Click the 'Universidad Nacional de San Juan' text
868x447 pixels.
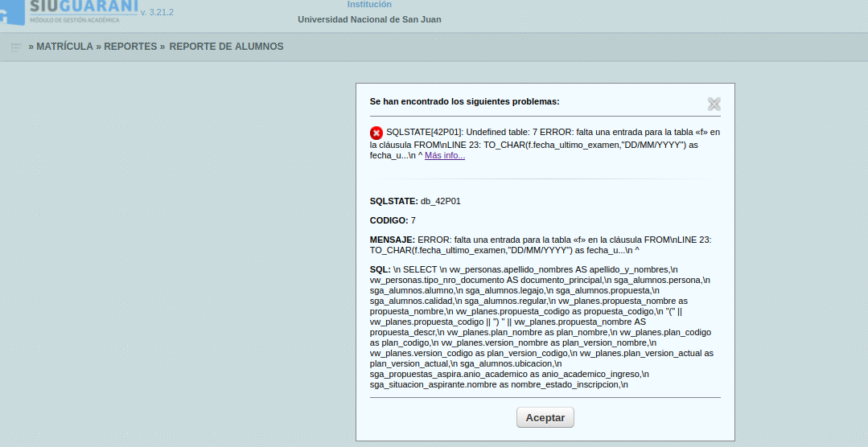(x=369, y=20)
